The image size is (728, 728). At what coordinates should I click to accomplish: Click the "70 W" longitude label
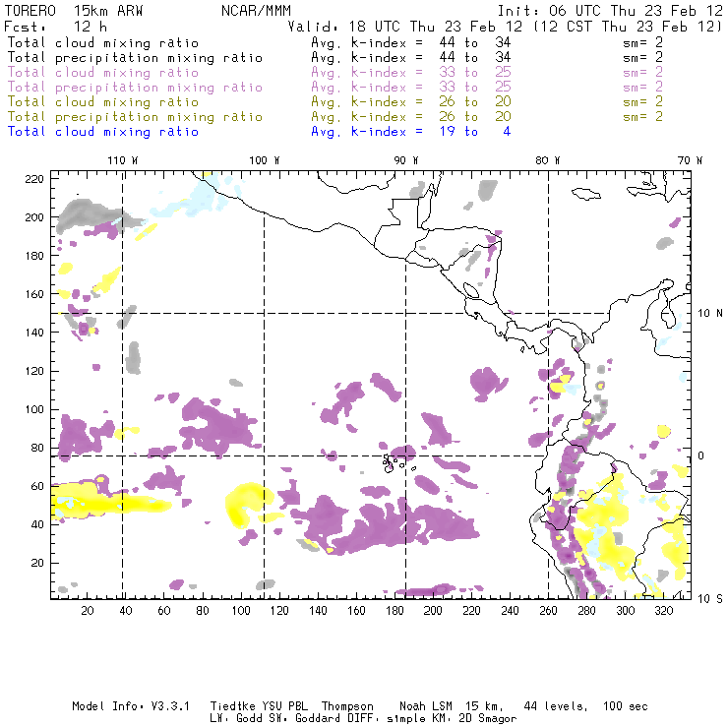coord(690,160)
